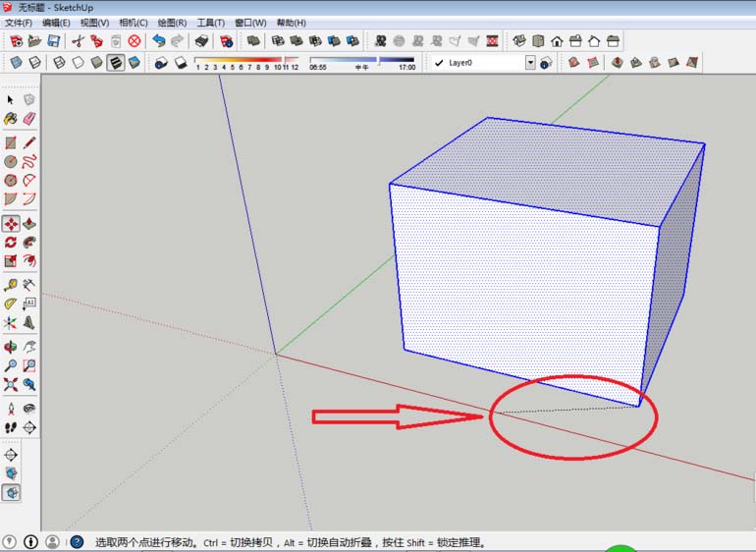Viewport: 756px width, 552px height.
Task: Enable Monochrome face style
Action: point(135,63)
